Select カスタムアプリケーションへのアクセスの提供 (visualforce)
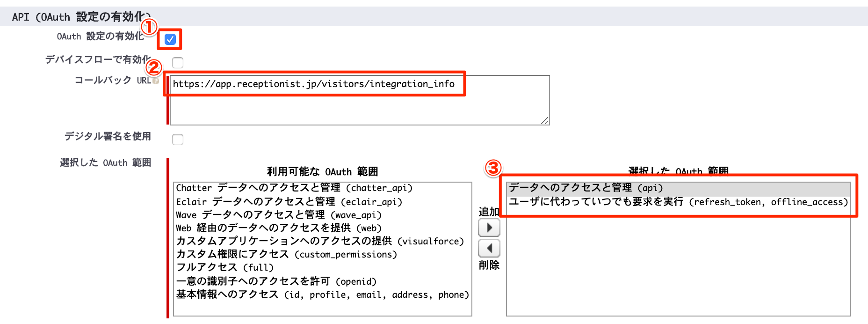The image size is (868, 324). 320,241
